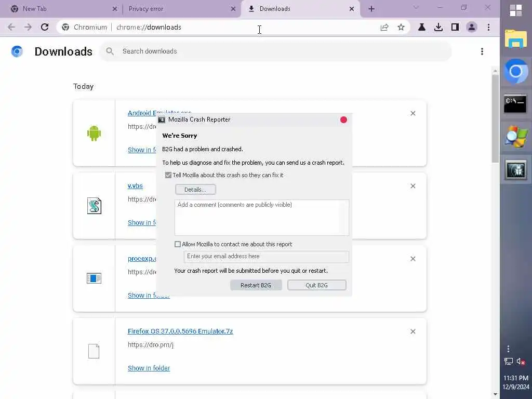Focus the crash comment text area
The width and height of the screenshot is (532, 399).
point(262,218)
